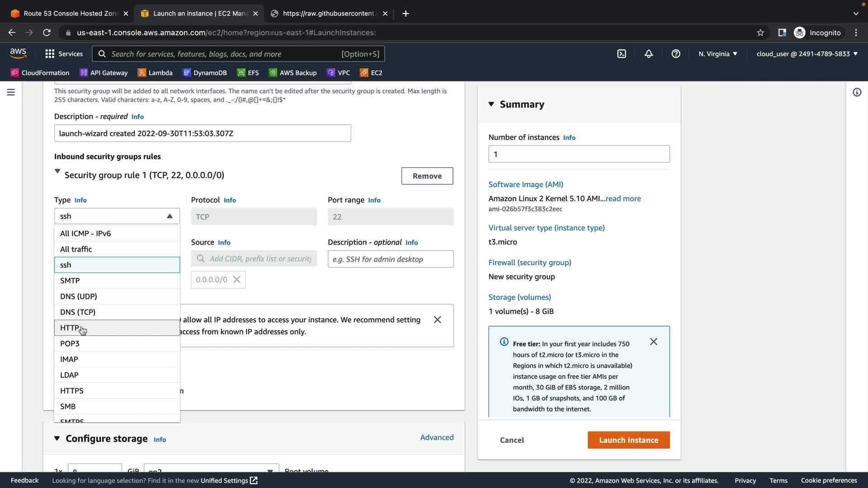The width and height of the screenshot is (868, 488).
Task: Click the Remove rule button
Action: 427,176
